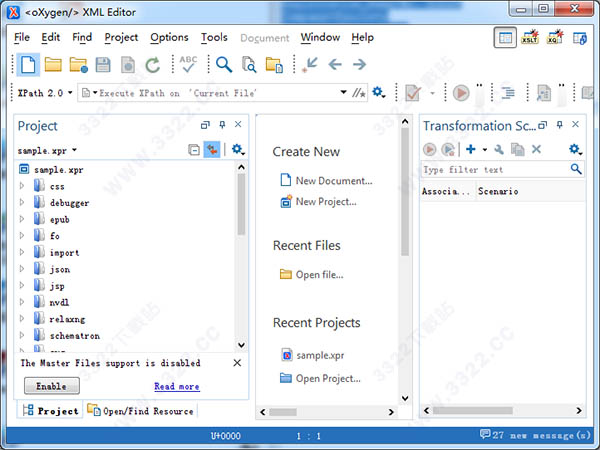Float the Project panel window
The image size is (600, 450).
[x=205, y=125]
